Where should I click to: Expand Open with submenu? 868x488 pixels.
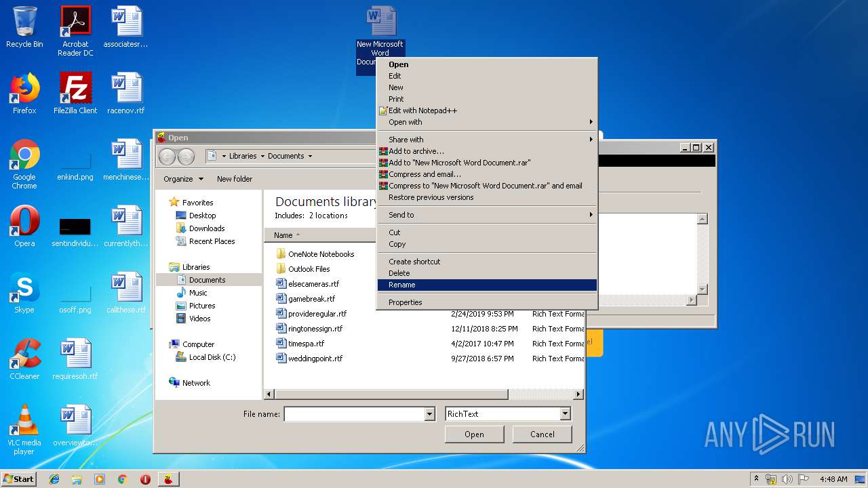pos(487,122)
